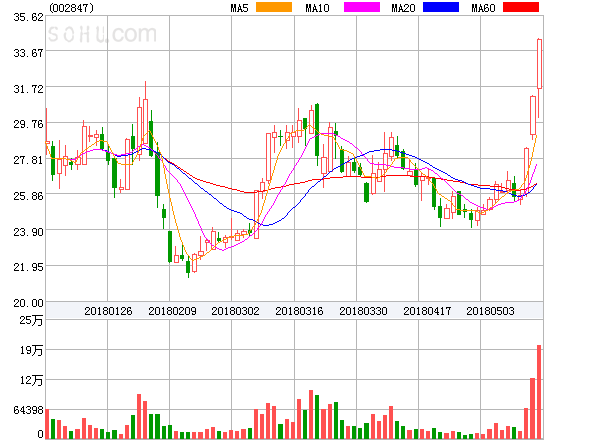Screen dimensions: 600x440
Task: Click the 21.95 price axis label
Action: click(x=28, y=267)
